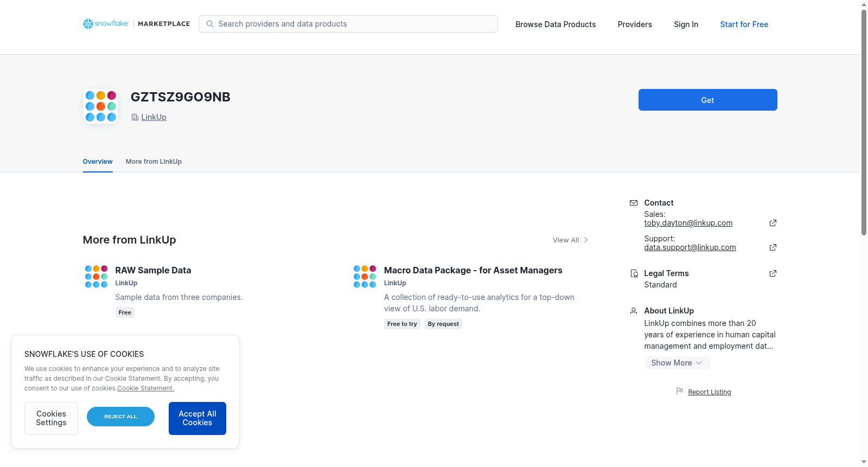Click Sign In

click(x=686, y=24)
